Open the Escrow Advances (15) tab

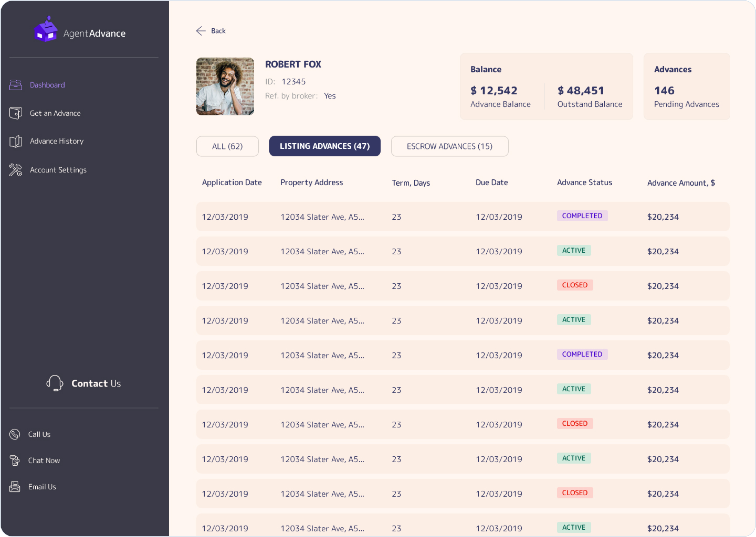click(449, 146)
